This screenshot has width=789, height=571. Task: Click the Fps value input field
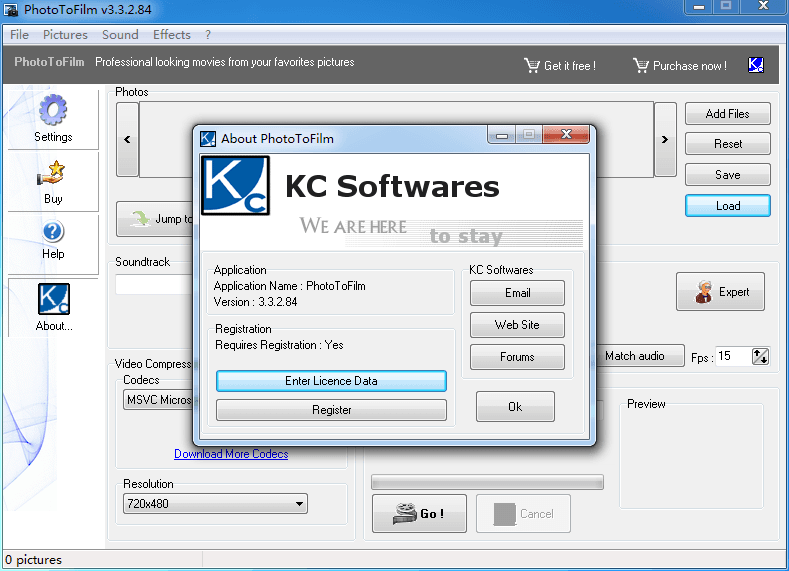pos(731,356)
